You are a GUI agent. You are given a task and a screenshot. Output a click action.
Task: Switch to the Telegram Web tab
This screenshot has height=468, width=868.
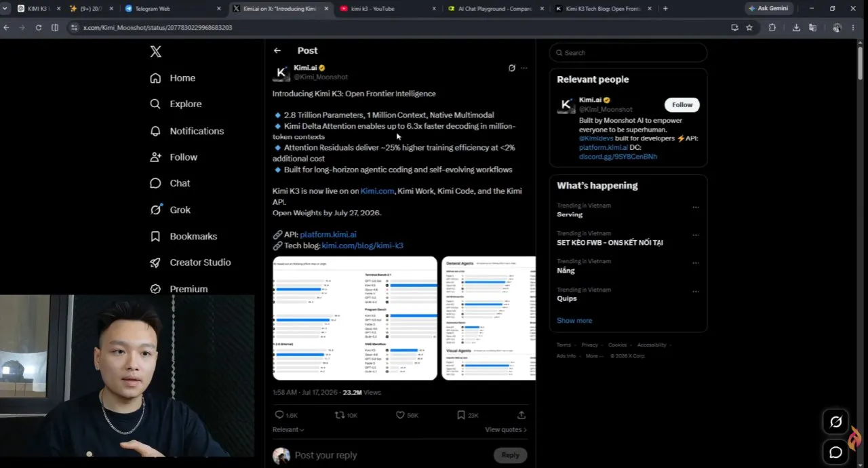[173, 9]
